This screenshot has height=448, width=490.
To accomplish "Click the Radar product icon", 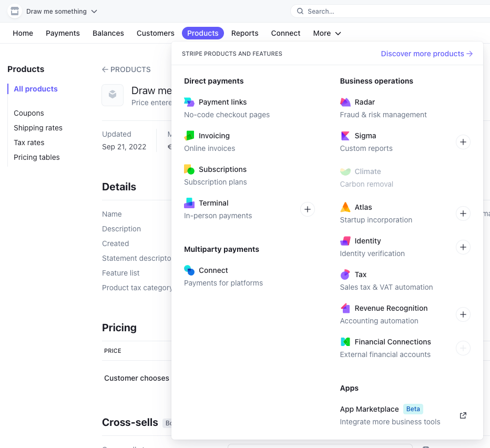I will coord(345,102).
